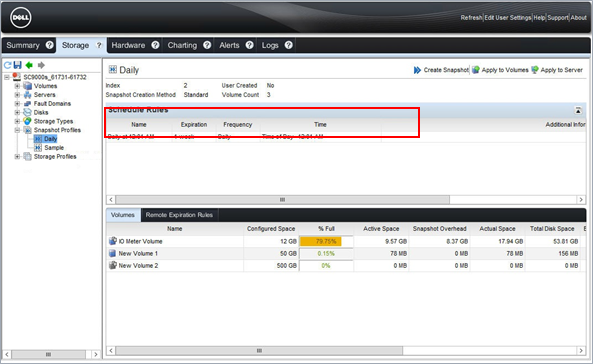
Task: Click the IO Meter Volume row icon
Action: click(113, 241)
